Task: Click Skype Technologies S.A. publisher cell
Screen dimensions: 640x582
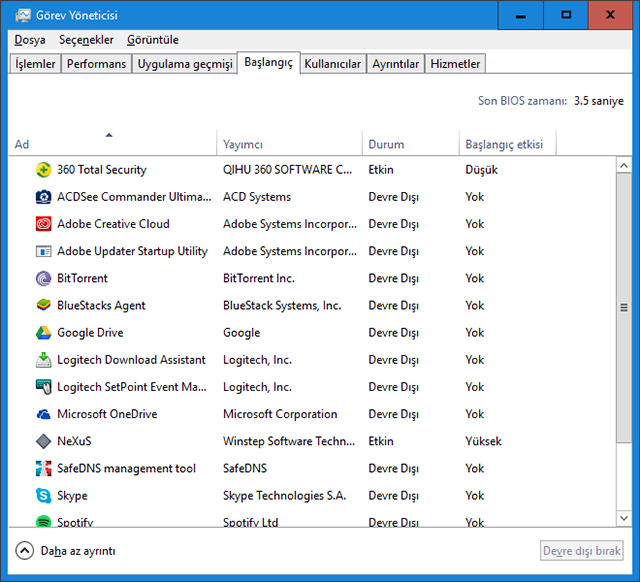Action: 284,495
